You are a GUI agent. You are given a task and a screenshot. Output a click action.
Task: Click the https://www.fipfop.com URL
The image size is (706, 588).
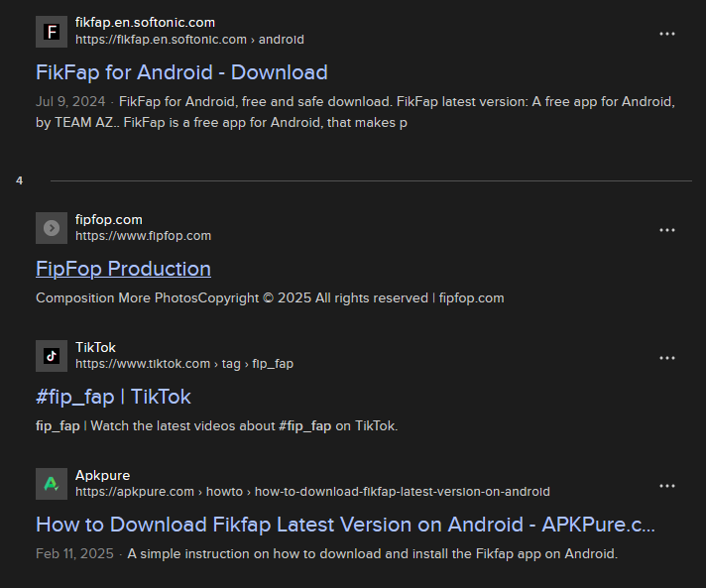click(x=143, y=236)
